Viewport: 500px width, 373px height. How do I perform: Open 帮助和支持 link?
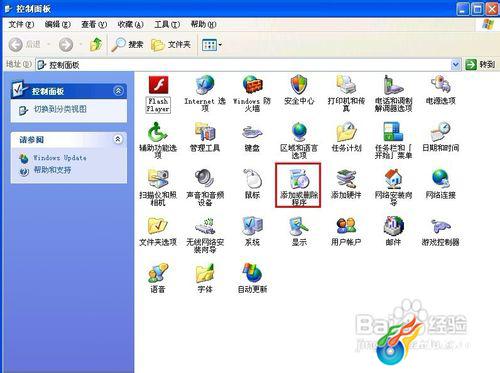point(52,170)
